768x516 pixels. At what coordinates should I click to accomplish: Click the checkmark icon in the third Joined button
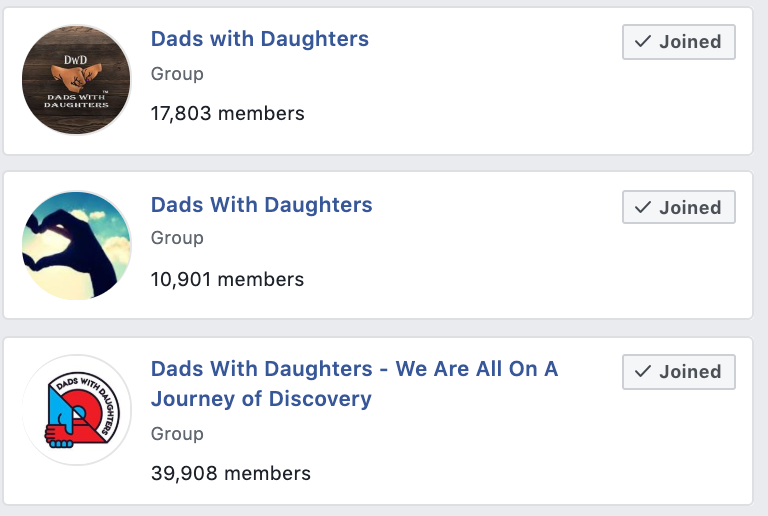coord(643,372)
